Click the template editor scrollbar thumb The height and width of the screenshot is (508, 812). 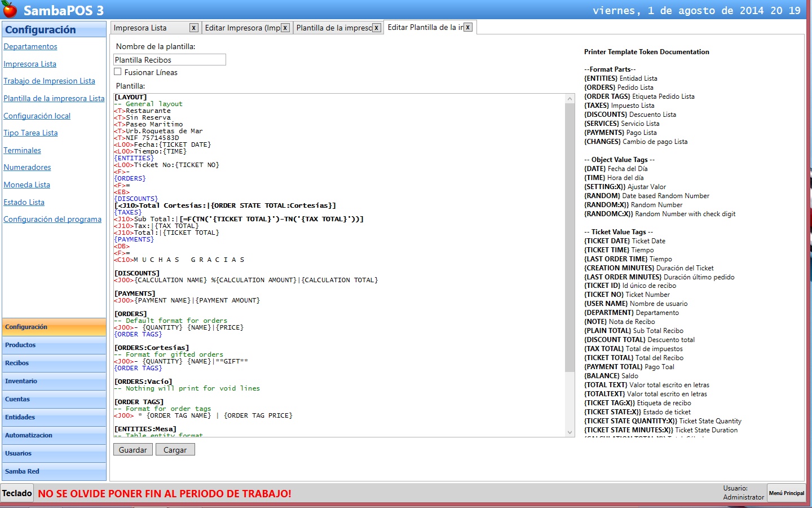[570, 238]
